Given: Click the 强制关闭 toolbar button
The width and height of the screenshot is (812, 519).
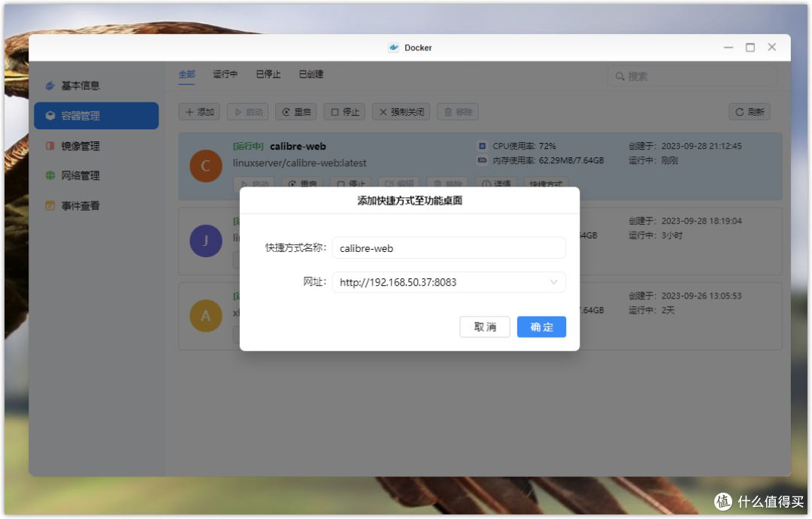Looking at the screenshot, I should pyautogui.click(x=401, y=112).
